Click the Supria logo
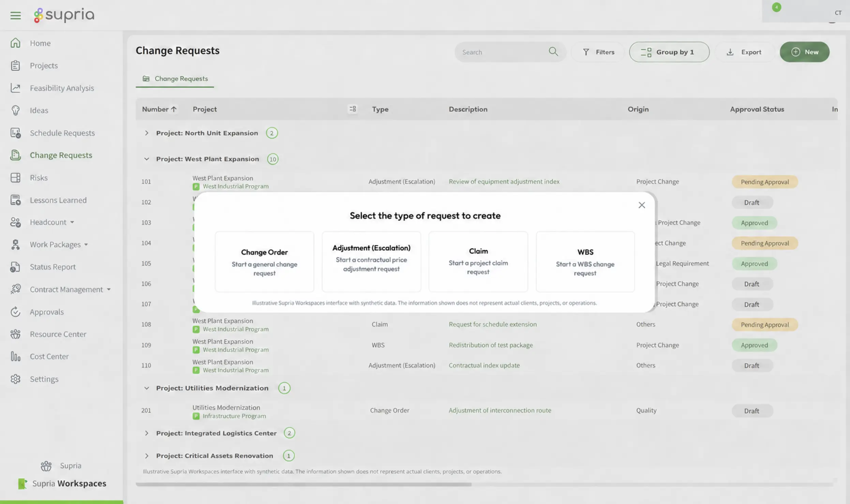850x504 pixels. pos(64,15)
